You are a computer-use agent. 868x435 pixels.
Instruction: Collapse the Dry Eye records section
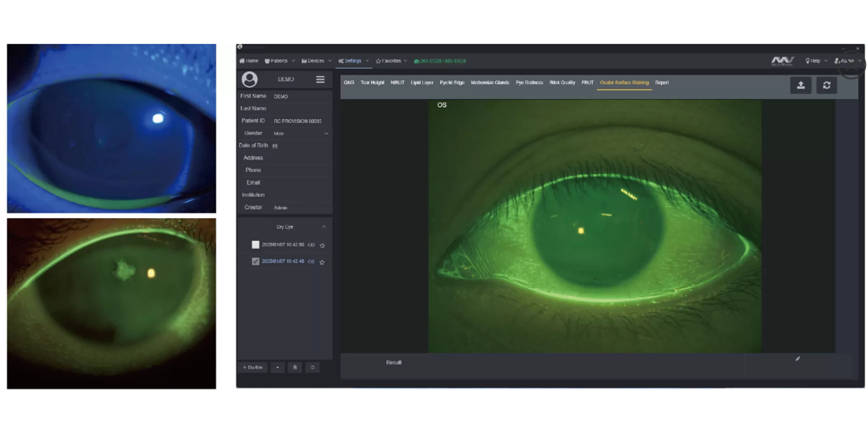[324, 227]
